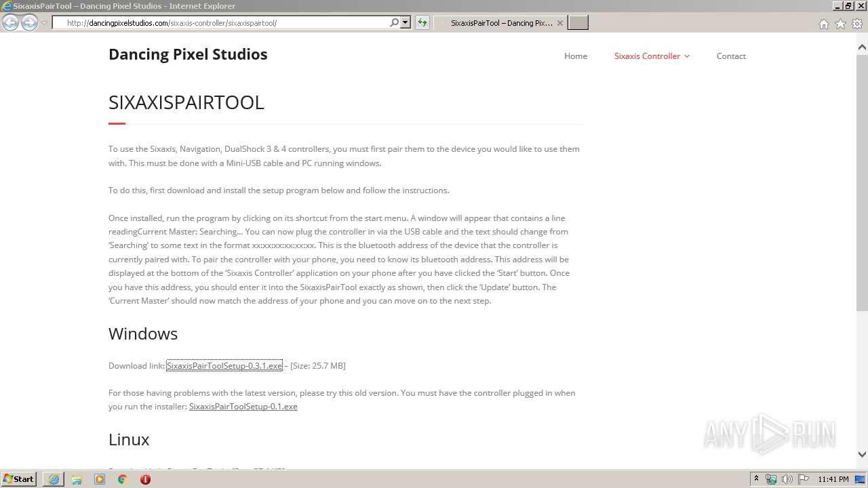
Task: Open a new blank tab
Action: tap(578, 23)
